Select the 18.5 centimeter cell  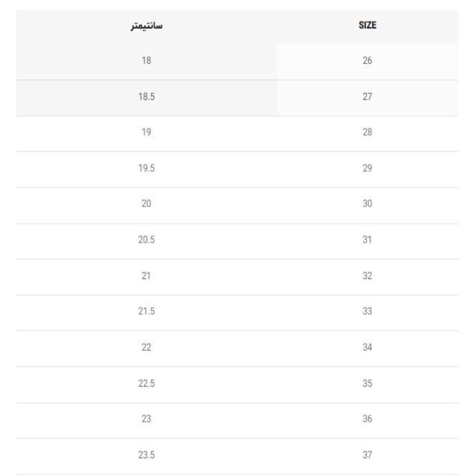pos(146,97)
